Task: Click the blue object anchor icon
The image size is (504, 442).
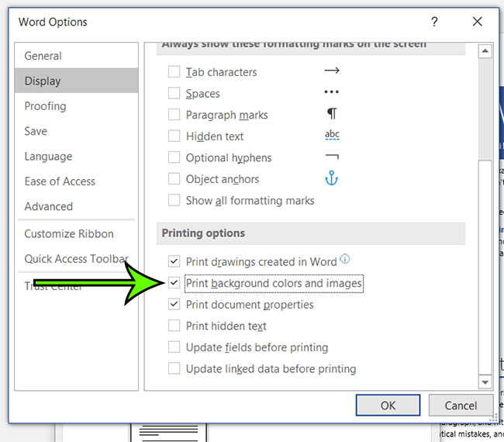Action: pyautogui.click(x=331, y=178)
